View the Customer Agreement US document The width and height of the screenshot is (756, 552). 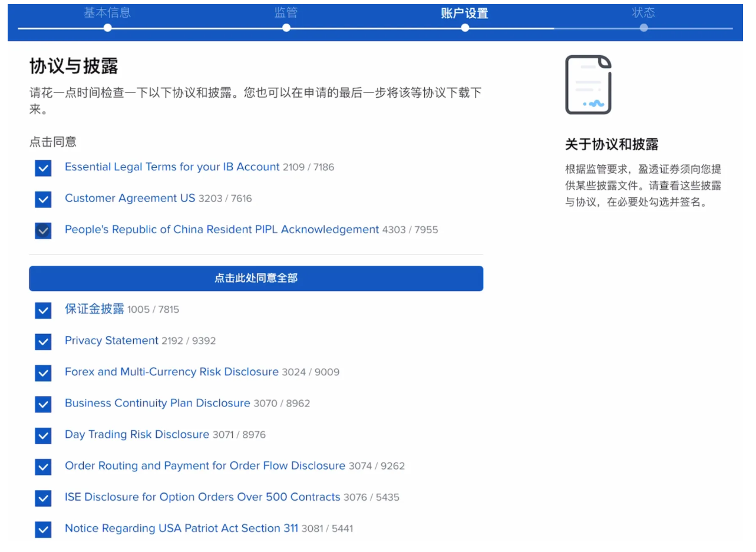click(x=130, y=199)
